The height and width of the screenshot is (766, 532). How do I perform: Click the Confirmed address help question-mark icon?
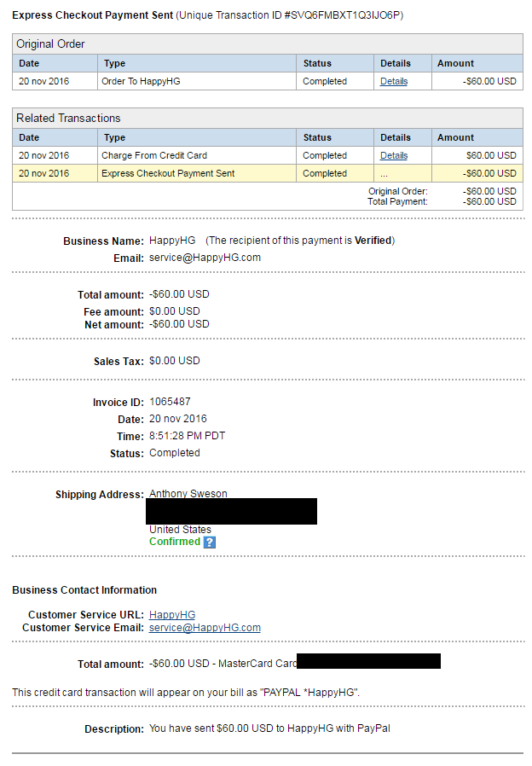(210, 542)
